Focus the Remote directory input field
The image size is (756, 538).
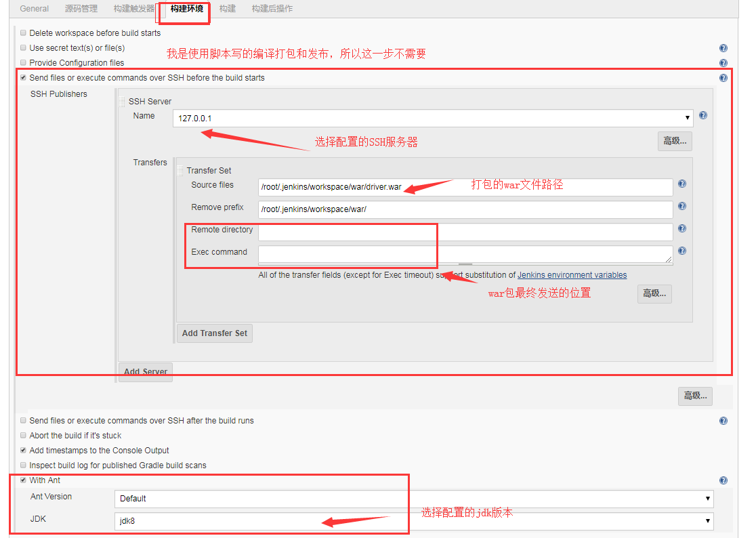click(465, 232)
